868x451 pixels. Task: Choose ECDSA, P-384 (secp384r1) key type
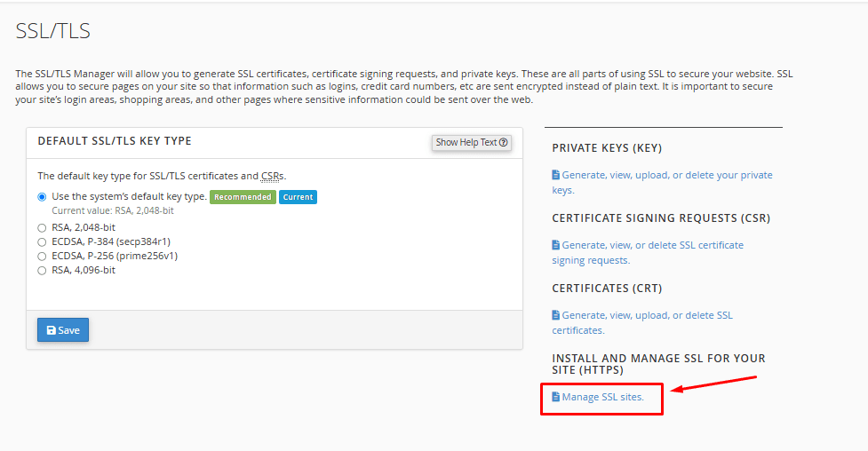click(x=42, y=242)
